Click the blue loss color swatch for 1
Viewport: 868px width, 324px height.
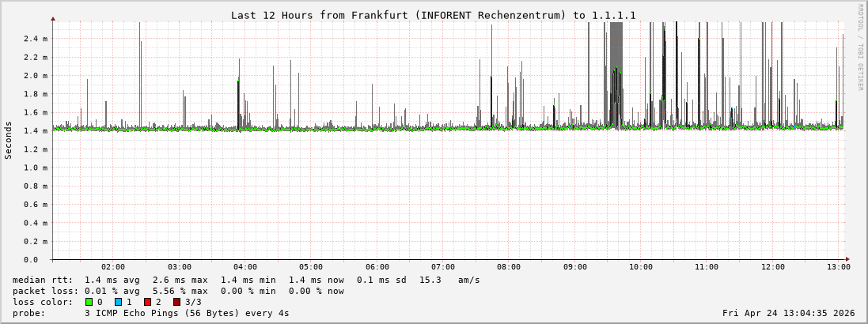coord(118,302)
